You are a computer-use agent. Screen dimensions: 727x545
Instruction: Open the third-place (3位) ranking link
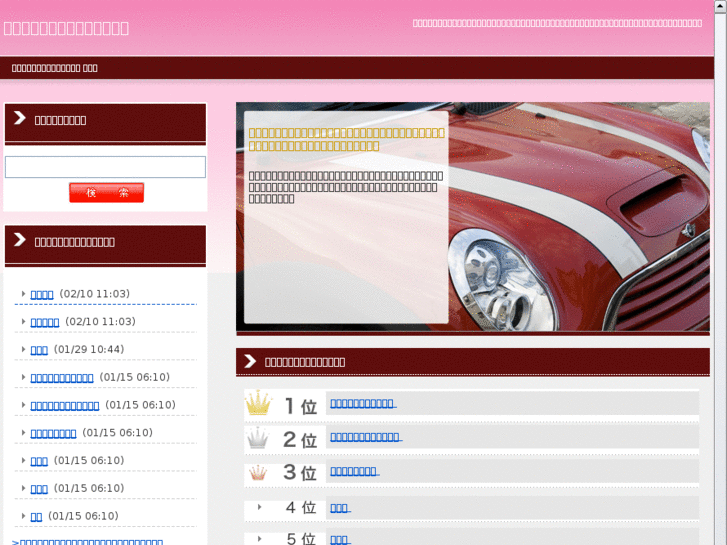click(x=355, y=471)
